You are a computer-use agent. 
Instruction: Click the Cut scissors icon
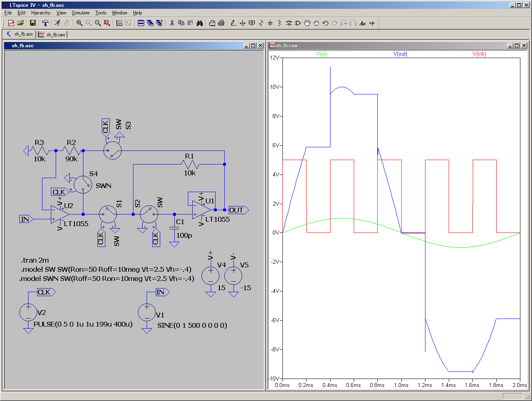[172, 23]
